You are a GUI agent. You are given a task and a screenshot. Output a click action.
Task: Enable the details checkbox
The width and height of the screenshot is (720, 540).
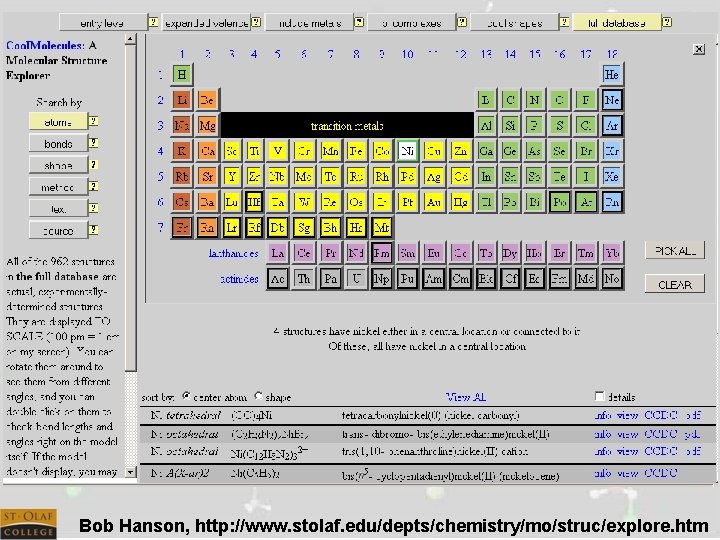click(x=599, y=396)
